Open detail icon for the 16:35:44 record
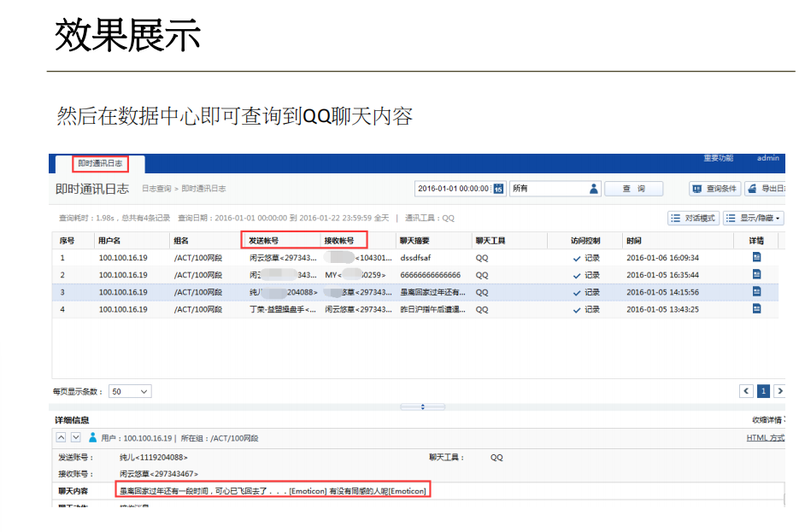Viewport: 805px width, 532px height. (756, 274)
